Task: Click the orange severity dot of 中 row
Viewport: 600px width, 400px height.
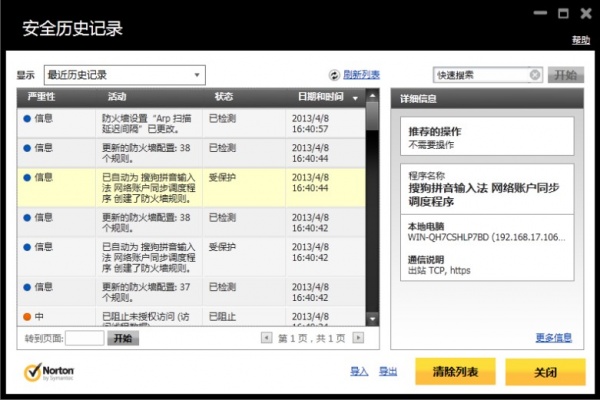Action: [x=27, y=317]
